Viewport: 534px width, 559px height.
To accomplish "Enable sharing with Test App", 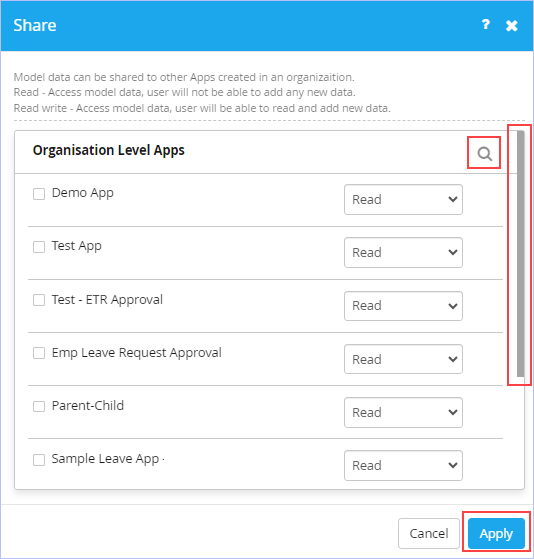I will click(39, 247).
